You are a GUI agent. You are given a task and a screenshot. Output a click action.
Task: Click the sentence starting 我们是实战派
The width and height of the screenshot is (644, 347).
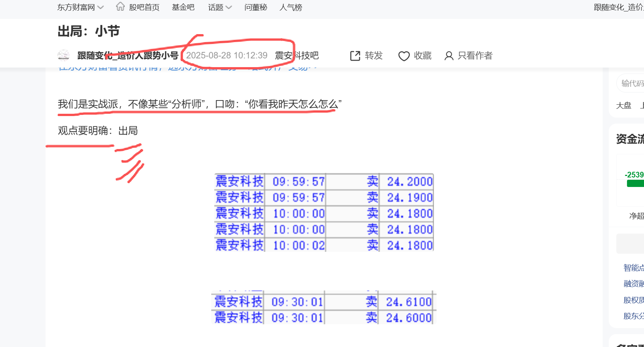[199, 104]
